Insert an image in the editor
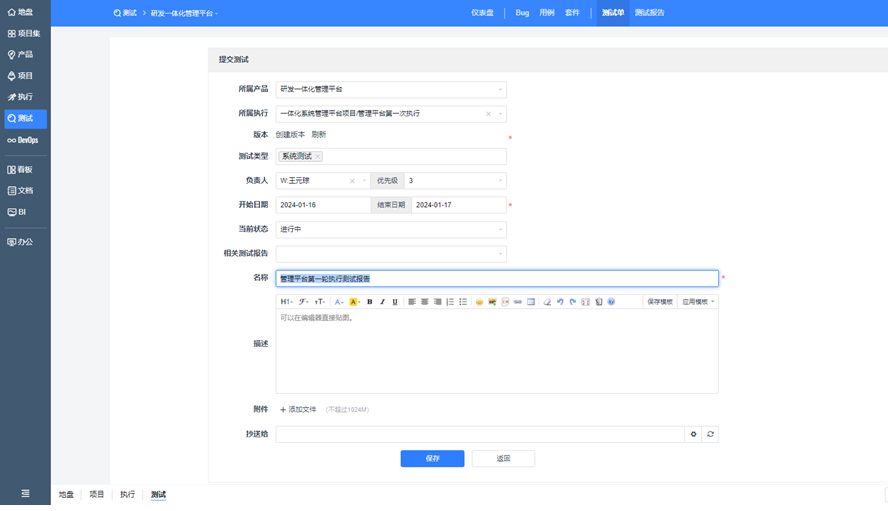Screen dimensions: 888x511 492,302
